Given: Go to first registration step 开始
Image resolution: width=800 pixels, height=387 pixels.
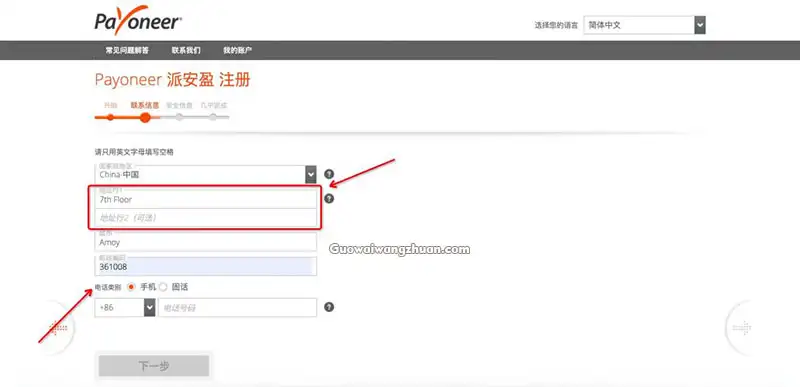Looking at the screenshot, I should pyautogui.click(x=111, y=117).
